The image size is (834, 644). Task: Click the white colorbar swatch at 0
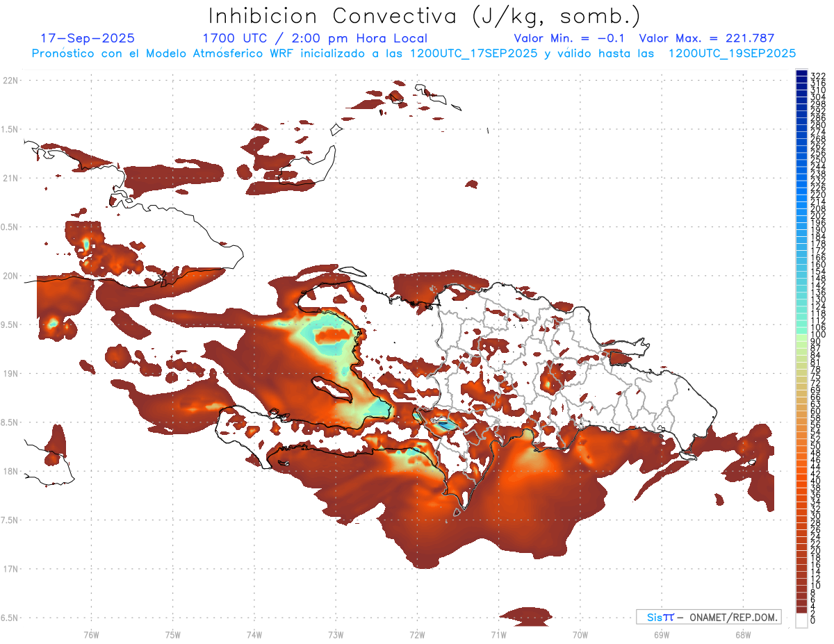tap(801, 619)
